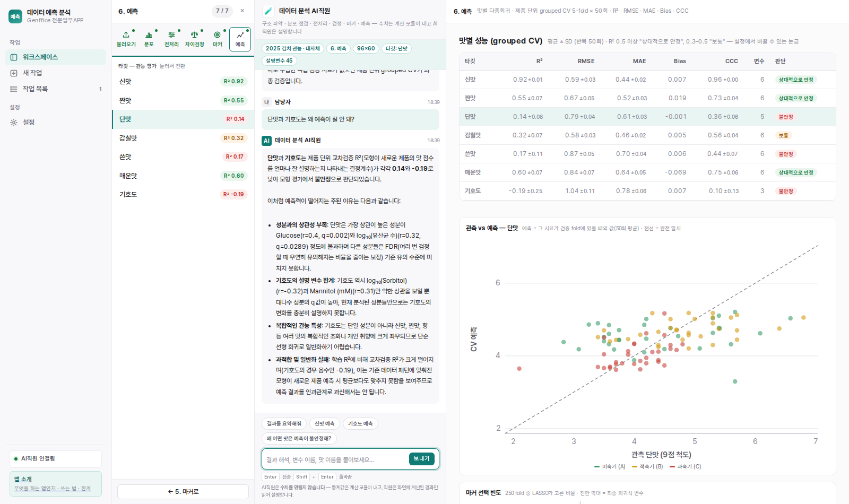The image size is (849, 504).
Task: Select the 쓴맛 target row
Action: click(x=183, y=157)
